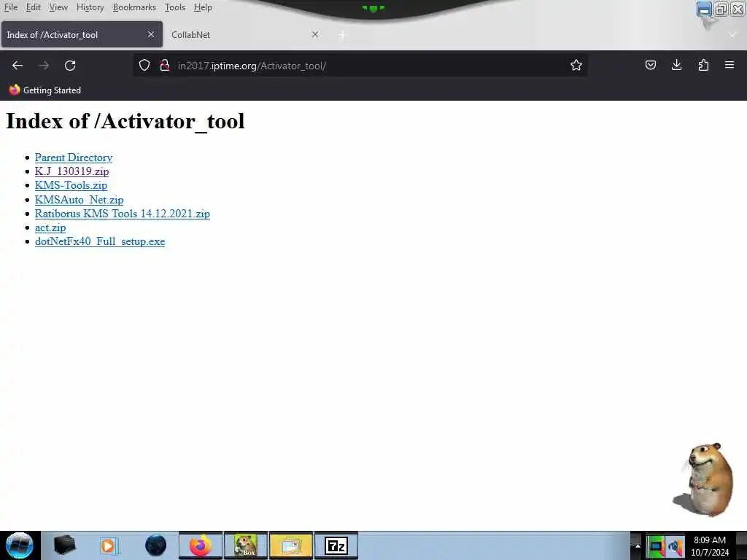Switch to the Index of /Activator_tool tab
The height and width of the screenshot is (560, 747).
pyautogui.click(x=82, y=35)
